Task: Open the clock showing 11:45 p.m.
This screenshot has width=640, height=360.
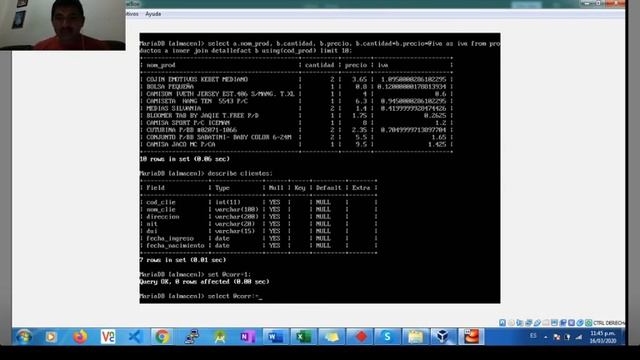Action: point(602,337)
